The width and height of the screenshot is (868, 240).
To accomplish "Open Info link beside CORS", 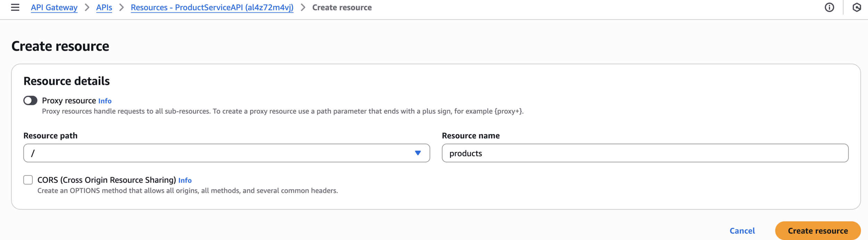I will click(185, 180).
